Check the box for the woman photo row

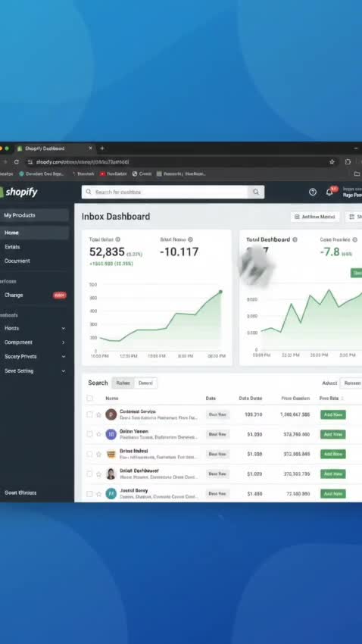(x=89, y=474)
